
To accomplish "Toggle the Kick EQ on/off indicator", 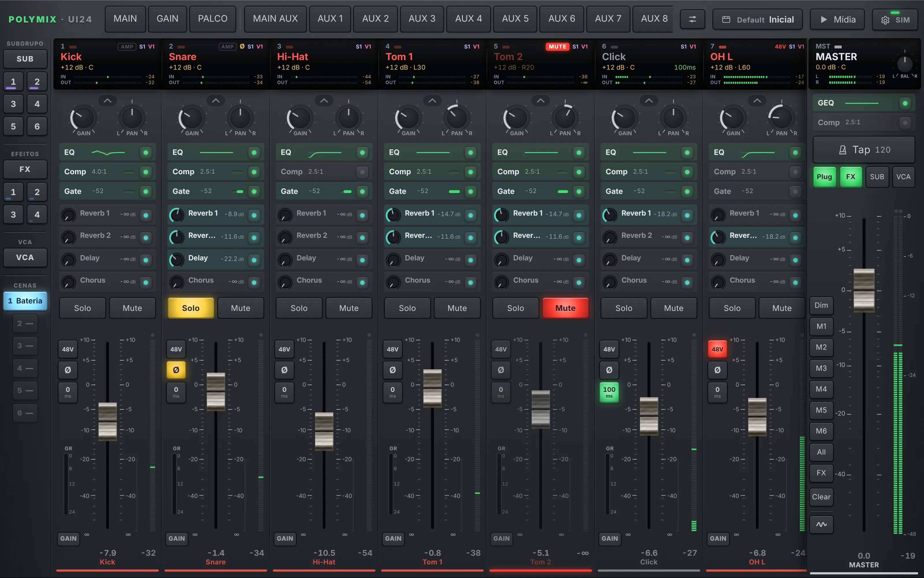I will click(x=146, y=153).
